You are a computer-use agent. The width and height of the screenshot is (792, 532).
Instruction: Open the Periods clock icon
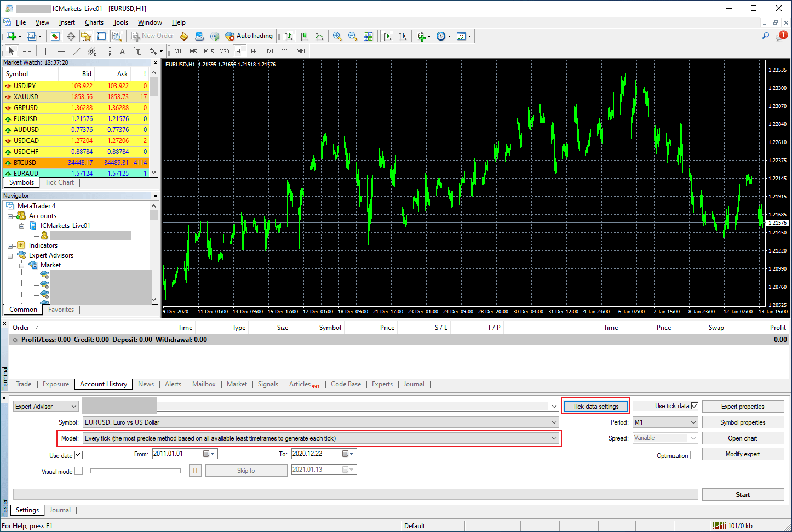441,36
